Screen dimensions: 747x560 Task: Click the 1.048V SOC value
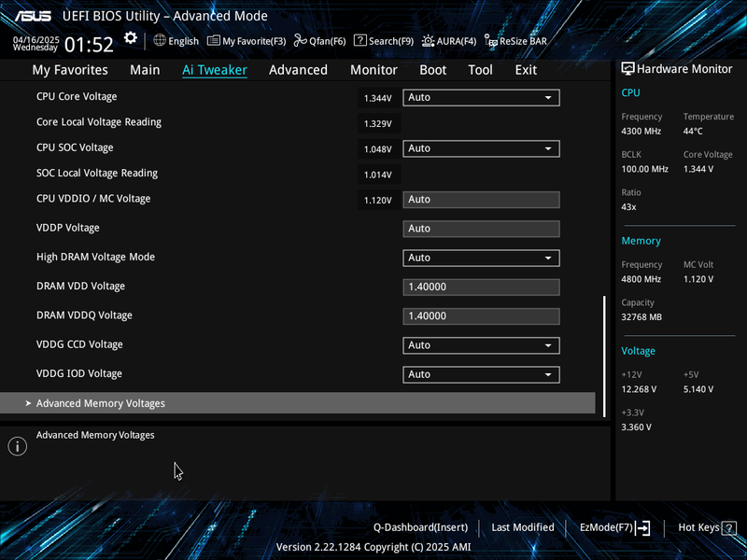(x=378, y=149)
